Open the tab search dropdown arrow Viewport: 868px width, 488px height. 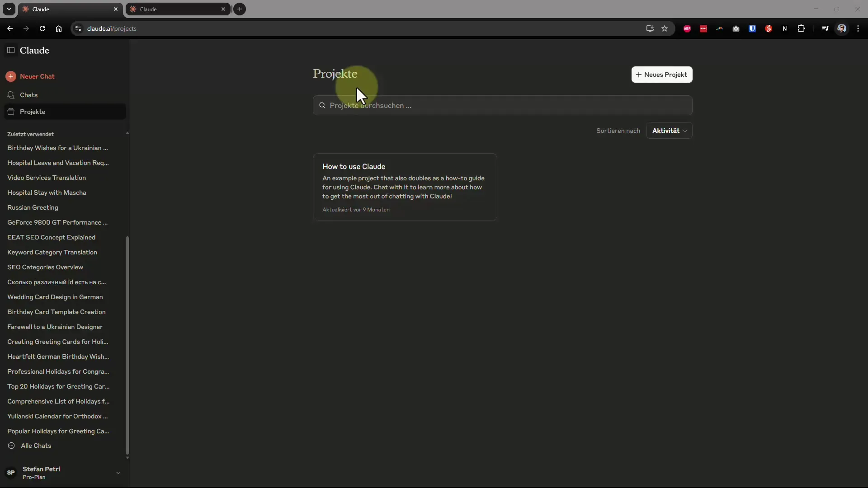[x=9, y=9]
